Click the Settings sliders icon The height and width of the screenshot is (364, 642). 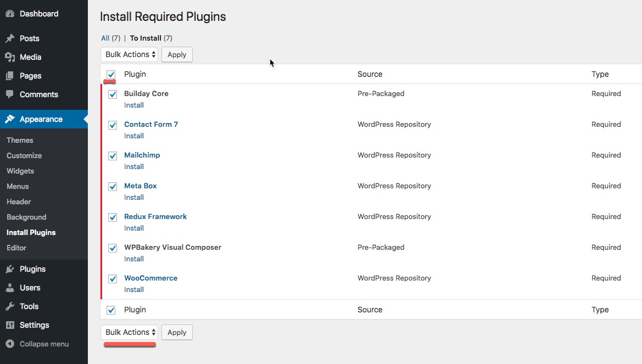10,325
